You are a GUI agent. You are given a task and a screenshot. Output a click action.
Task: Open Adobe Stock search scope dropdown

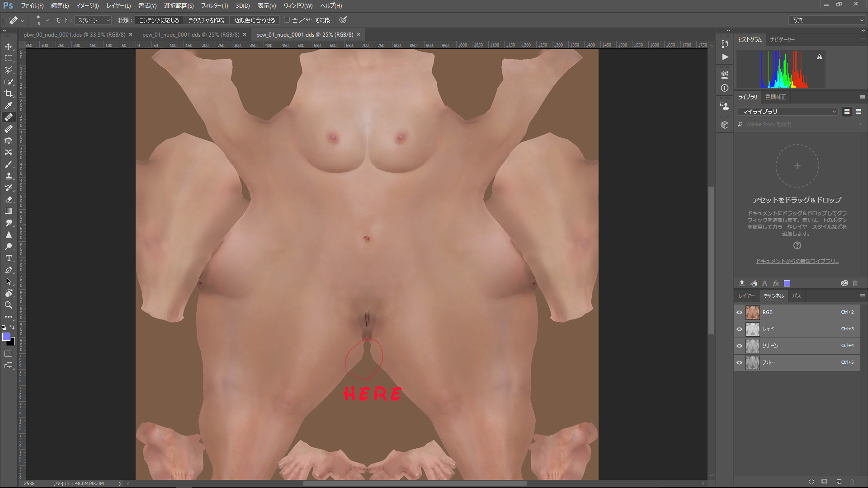coord(860,124)
